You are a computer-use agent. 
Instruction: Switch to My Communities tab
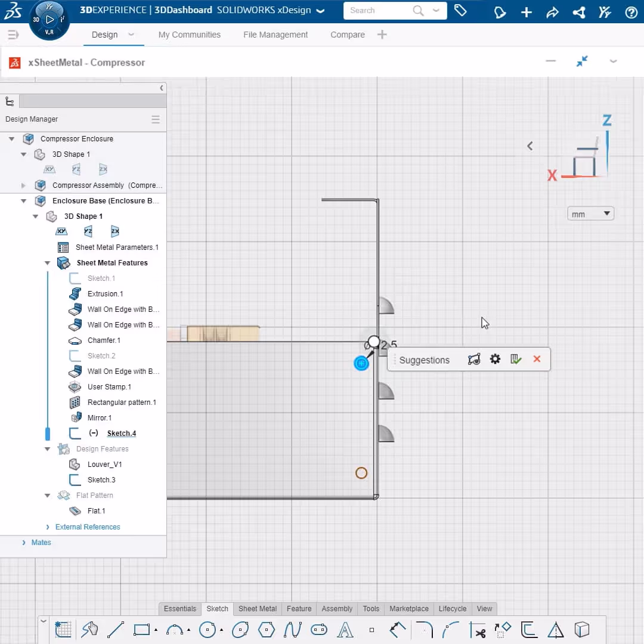click(x=190, y=35)
